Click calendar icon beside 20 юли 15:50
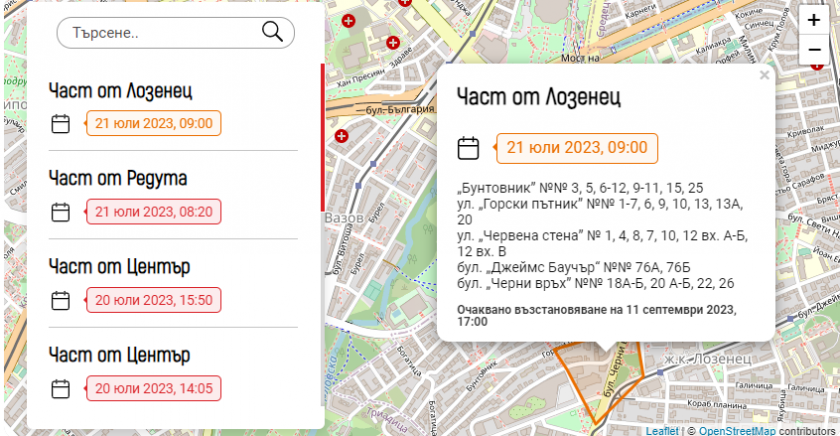 tap(61, 300)
